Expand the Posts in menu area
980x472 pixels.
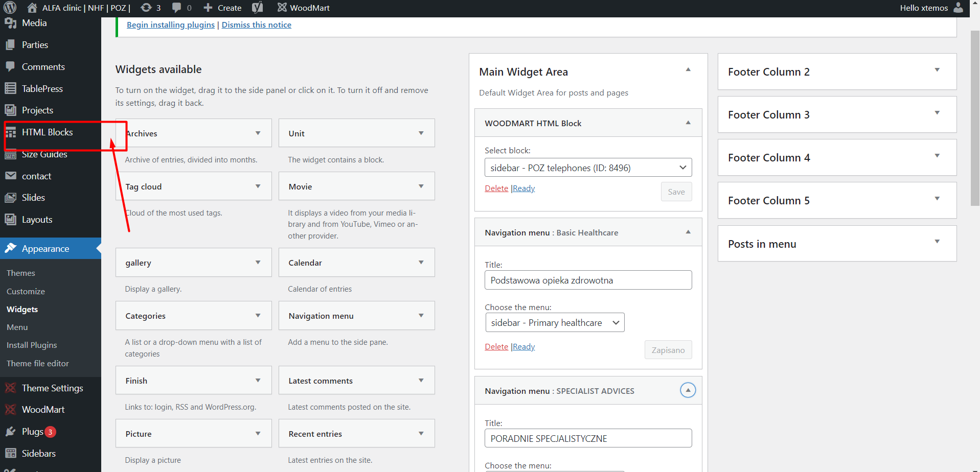pyautogui.click(x=937, y=242)
